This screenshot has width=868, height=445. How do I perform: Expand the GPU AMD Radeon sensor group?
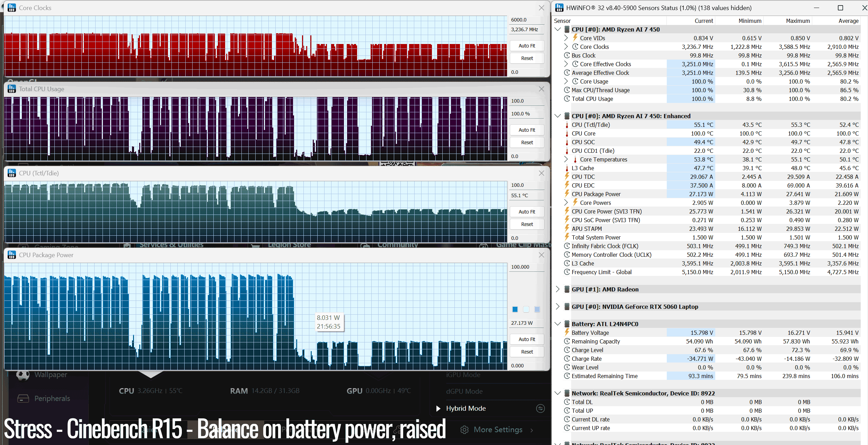(558, 289)
